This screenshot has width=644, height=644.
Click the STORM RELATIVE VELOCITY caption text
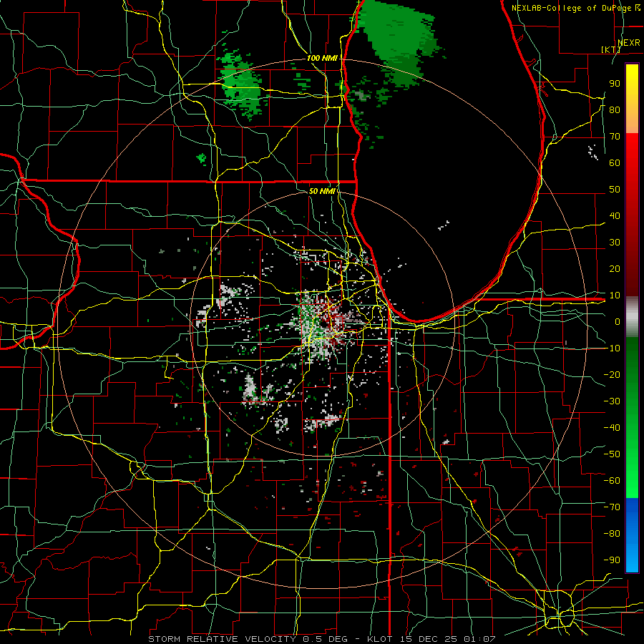(x=223, y=639)
